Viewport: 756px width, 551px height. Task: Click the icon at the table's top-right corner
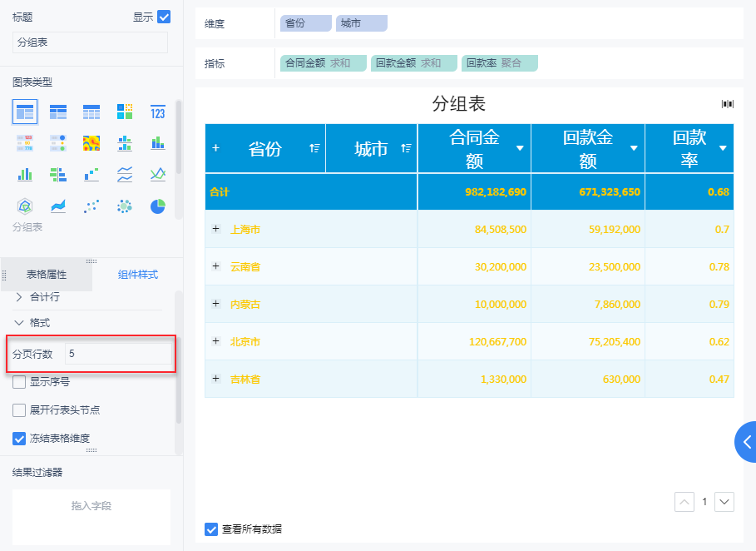[x=728, y=104]
